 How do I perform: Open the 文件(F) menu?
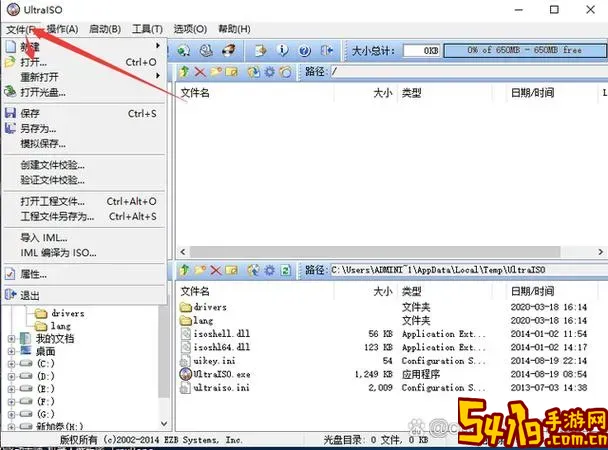[x=21, y=29]
